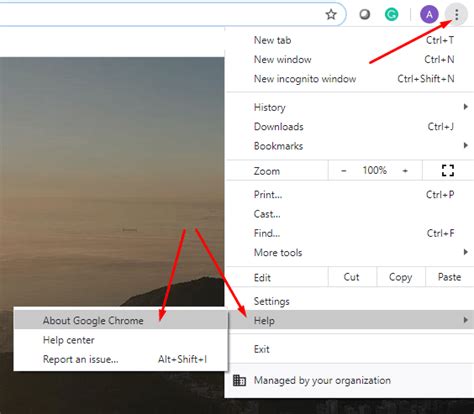Expand the History submenu
Screen dimensions: 474x414
[x=350, y=107]
